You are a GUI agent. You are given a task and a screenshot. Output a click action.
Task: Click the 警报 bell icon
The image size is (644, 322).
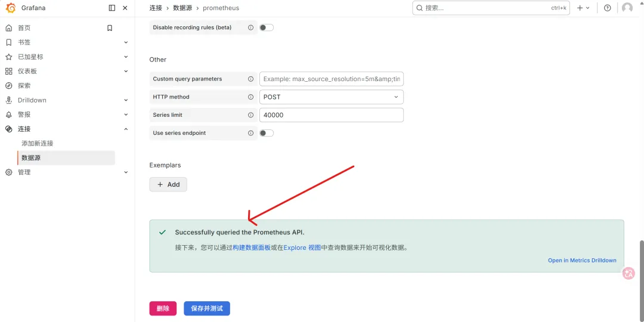point(8,114)
